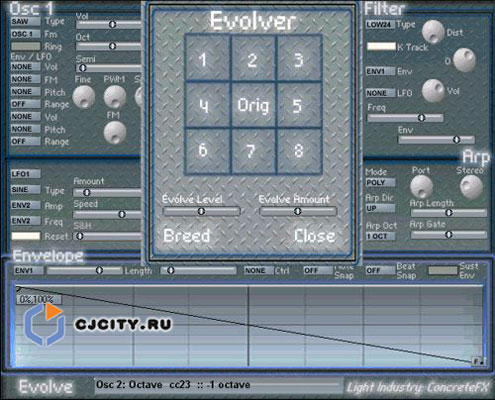495x400 pixels.
Task: Click the 'Osc 2: Octave cc23' status display
Action: (218, 385)
